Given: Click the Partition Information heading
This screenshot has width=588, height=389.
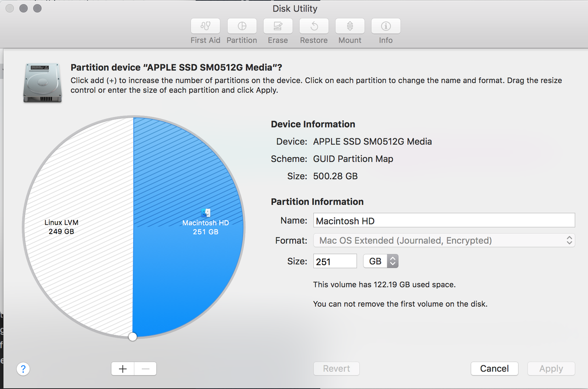Looking at the screenshot, I should click(x=317, y=202).
